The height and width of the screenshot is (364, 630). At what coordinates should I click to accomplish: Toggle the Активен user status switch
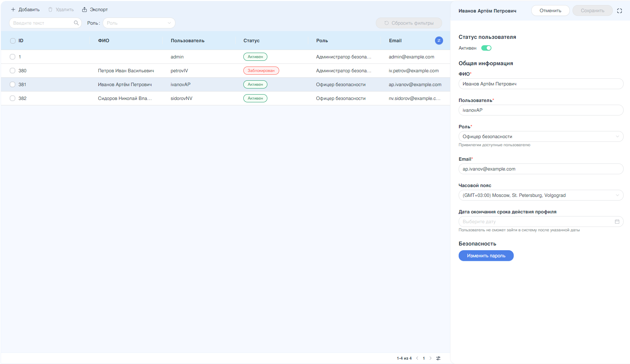(486, 48)
